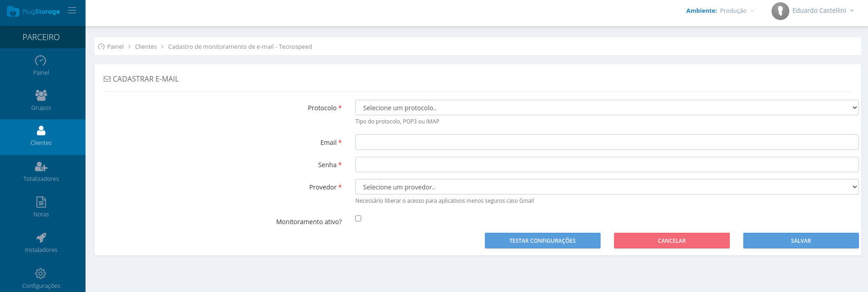Screen dimensions: 868x292
Task: Open the Grupos people icon
Action: point(41,95)
